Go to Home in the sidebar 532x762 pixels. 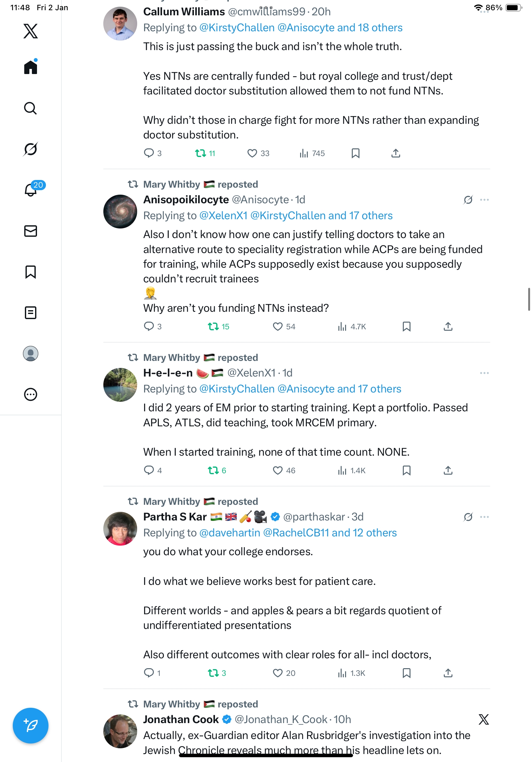(x=31, y=67)
